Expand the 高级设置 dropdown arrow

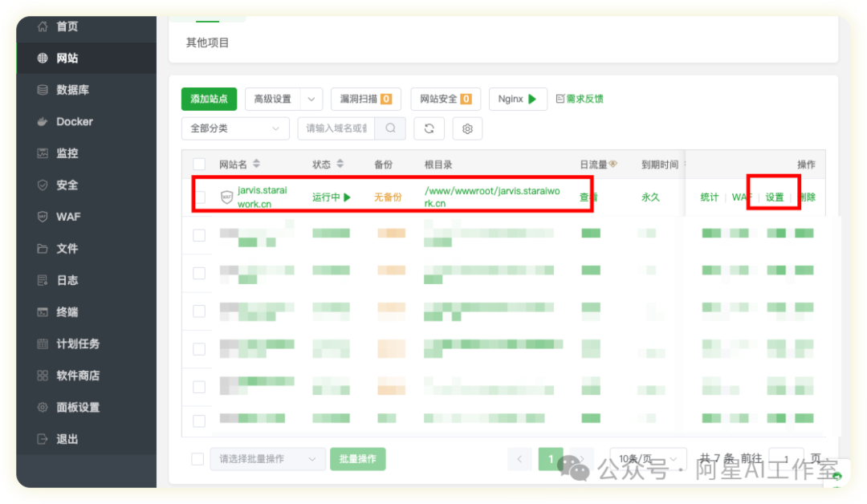coord(311,99)
